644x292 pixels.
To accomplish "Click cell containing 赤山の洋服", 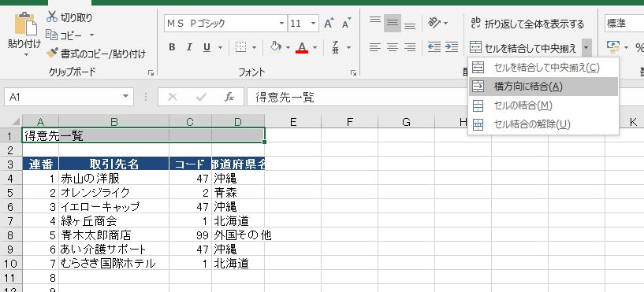I will 114,178.
